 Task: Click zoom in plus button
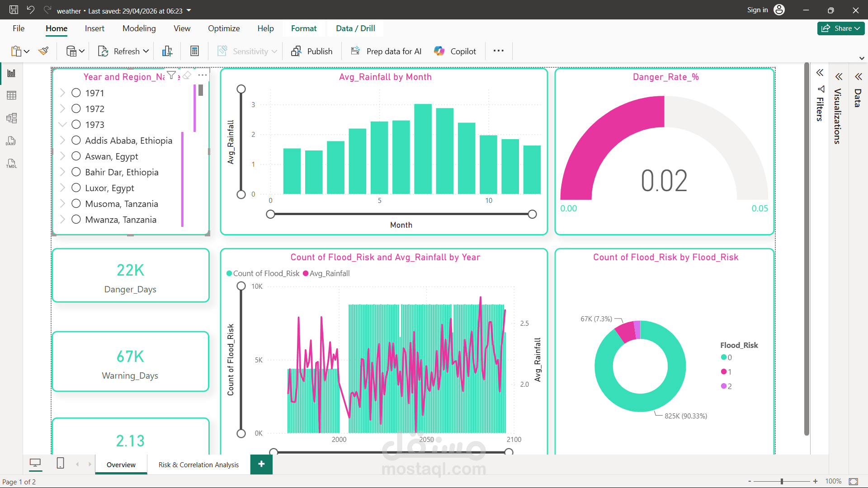[x=815, y=481]
